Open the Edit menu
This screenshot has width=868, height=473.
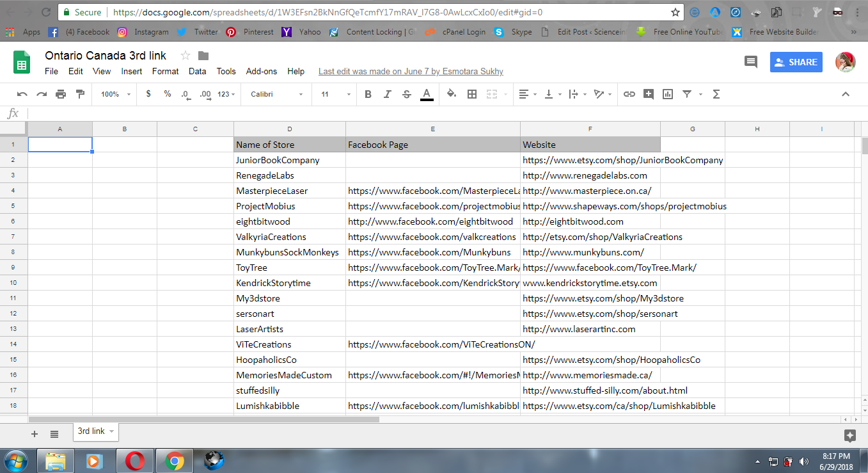75,71
